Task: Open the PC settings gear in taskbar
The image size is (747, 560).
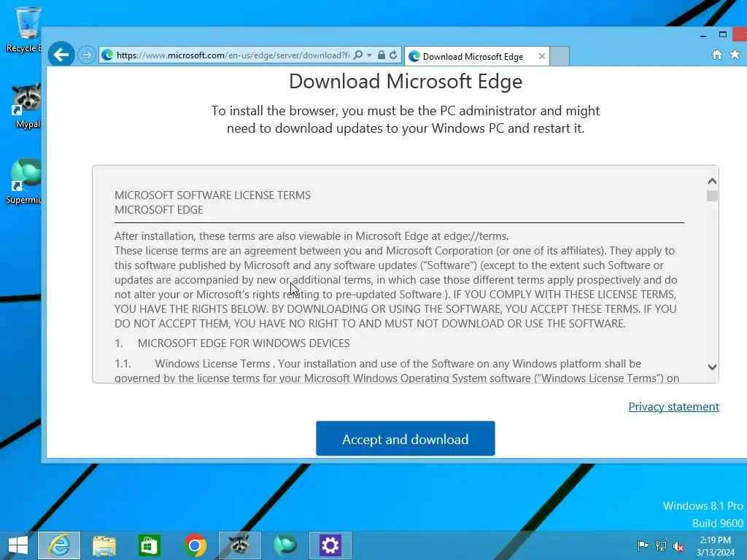Action: (330, 545)
